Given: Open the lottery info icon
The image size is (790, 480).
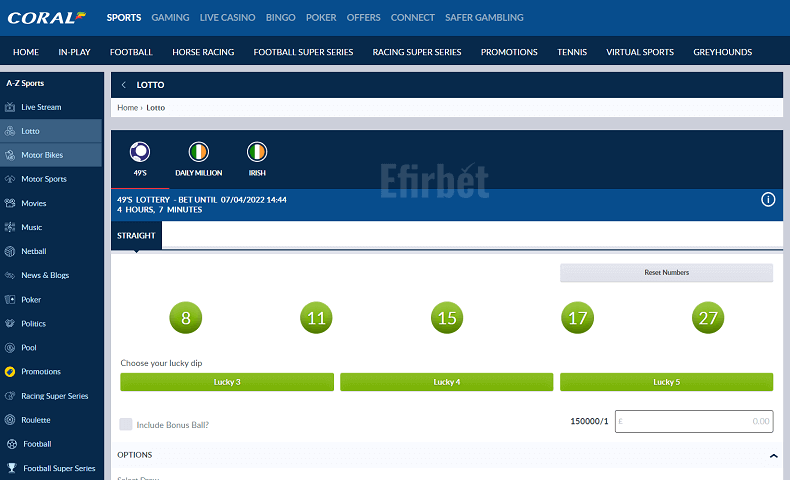Looking at the screenshot, I should pyautogui.click(x=768, y=199).
